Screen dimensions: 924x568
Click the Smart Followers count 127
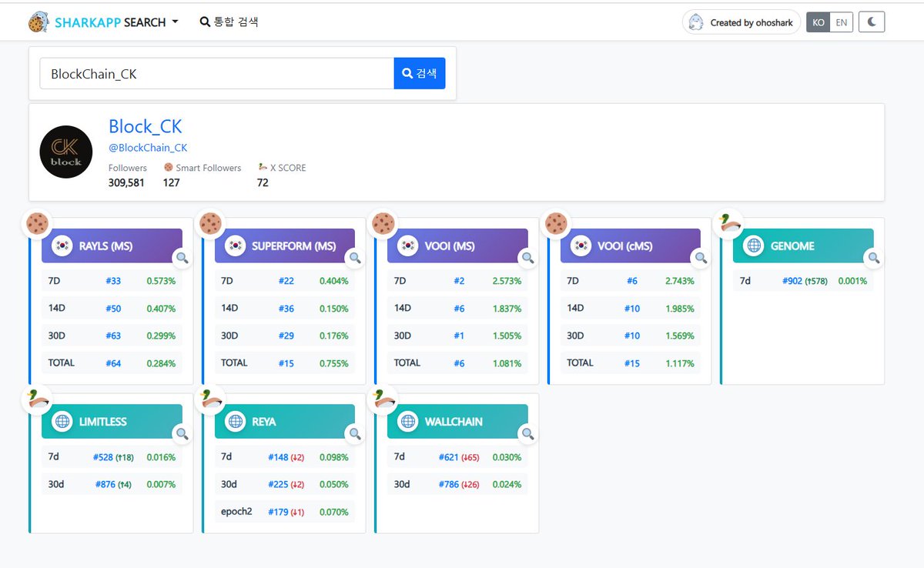coord(171,183)
